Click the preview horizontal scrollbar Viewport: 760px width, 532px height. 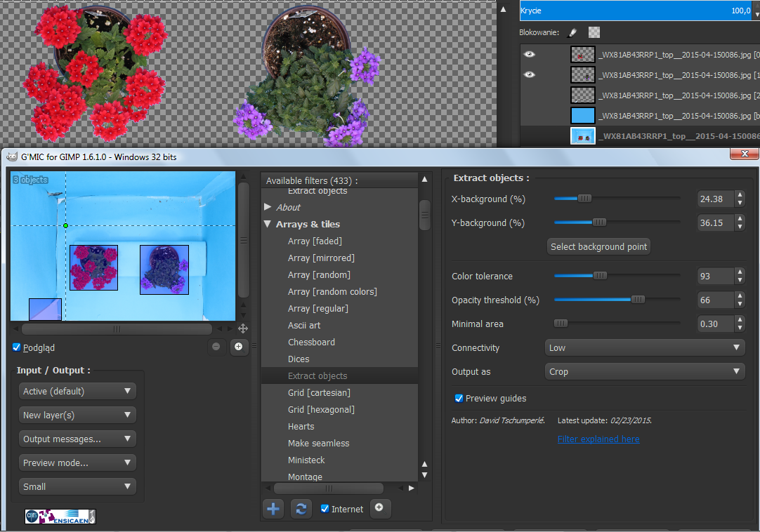coord(117,329)
